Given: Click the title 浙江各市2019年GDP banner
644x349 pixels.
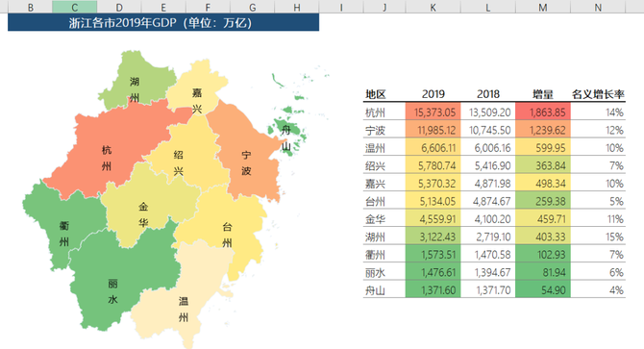Looking at the screenshot, I should pos(163,22).
